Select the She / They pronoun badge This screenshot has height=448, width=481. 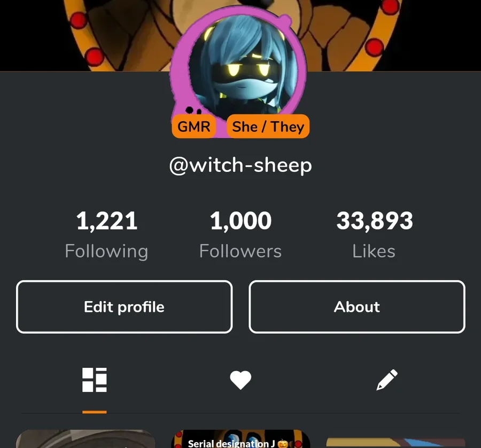click(268, 126)
